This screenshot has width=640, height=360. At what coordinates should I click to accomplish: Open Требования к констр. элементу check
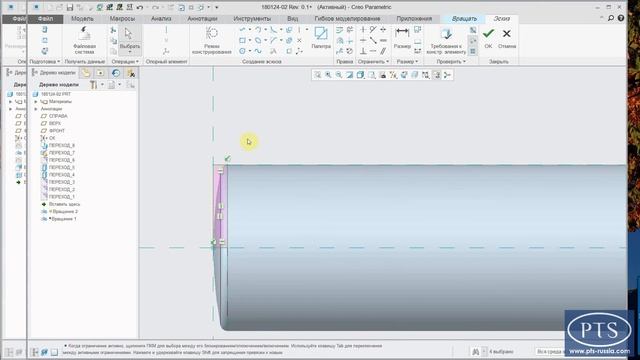(446, 40)
